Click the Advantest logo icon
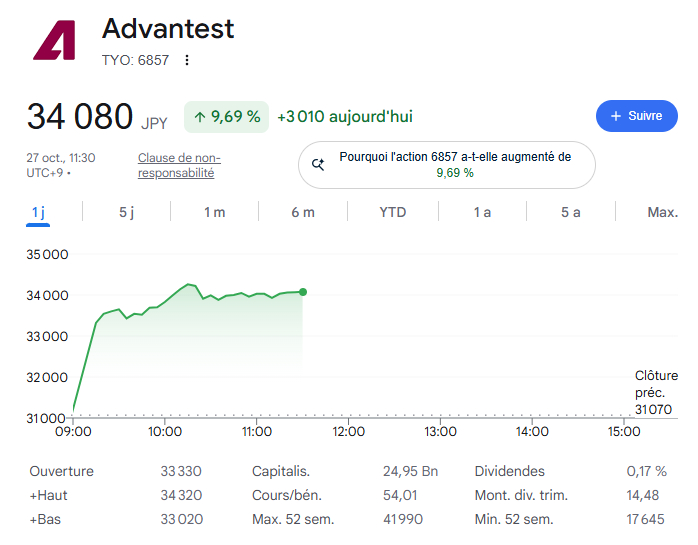The image size is (698, 545). 54,40
